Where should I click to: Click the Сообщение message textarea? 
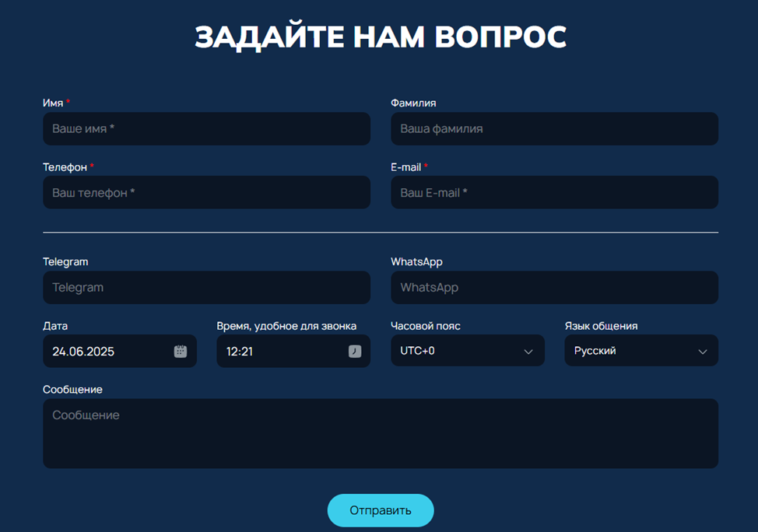tap(380, 433)
